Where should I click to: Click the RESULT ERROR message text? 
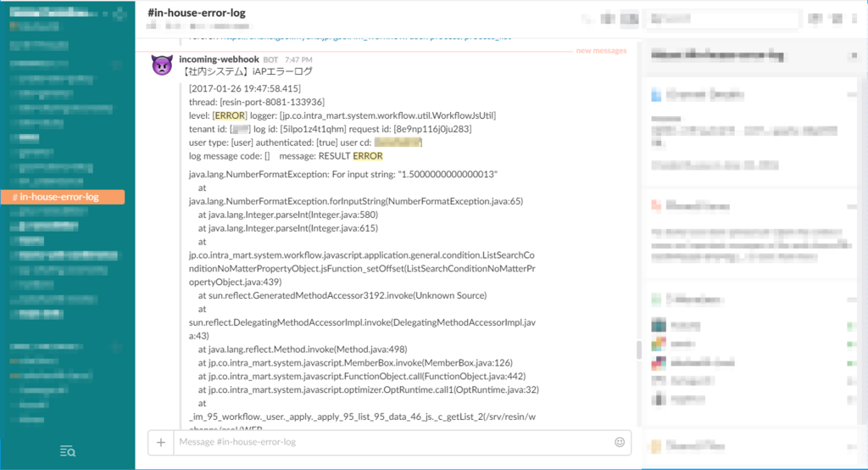pos(350,156)
